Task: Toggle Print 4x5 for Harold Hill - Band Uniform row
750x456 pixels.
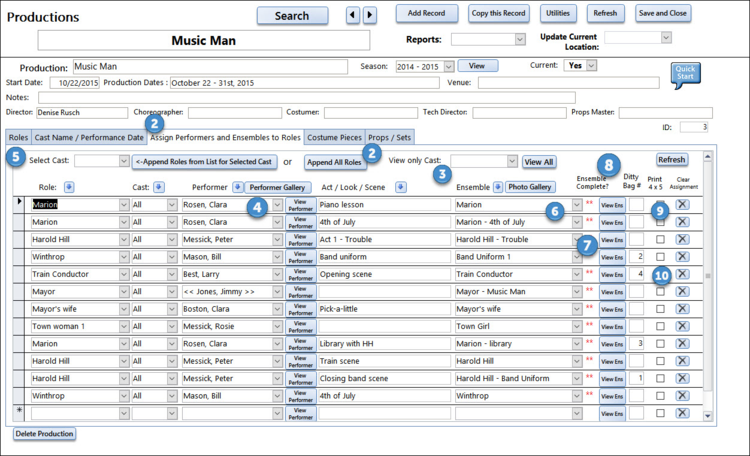Action: 661,378
